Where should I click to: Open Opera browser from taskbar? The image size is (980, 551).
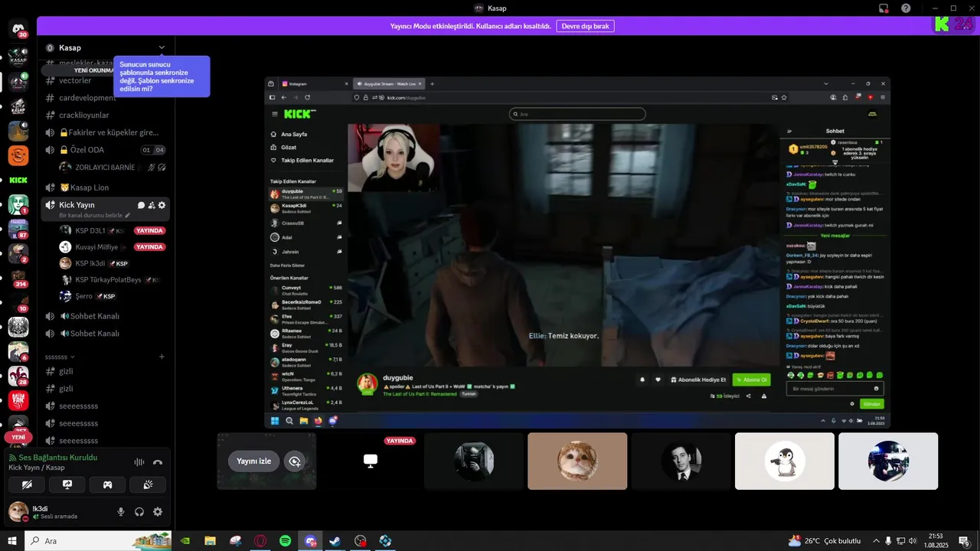click(x=260, y=541)
